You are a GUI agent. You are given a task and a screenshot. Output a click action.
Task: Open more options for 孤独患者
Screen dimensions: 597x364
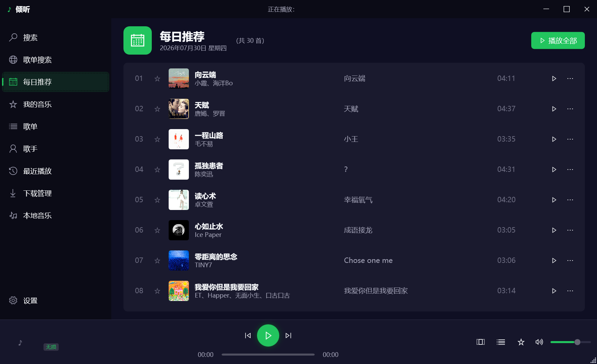click(570, 170)
